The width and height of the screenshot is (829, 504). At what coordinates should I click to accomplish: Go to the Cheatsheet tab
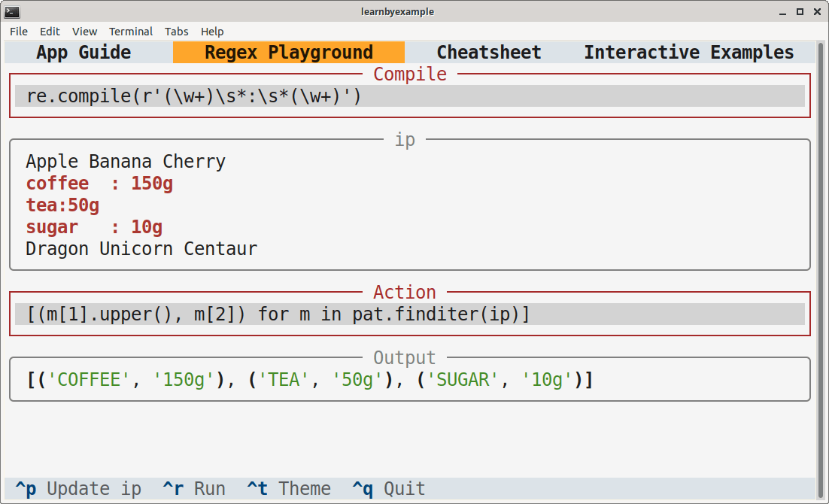489,53
